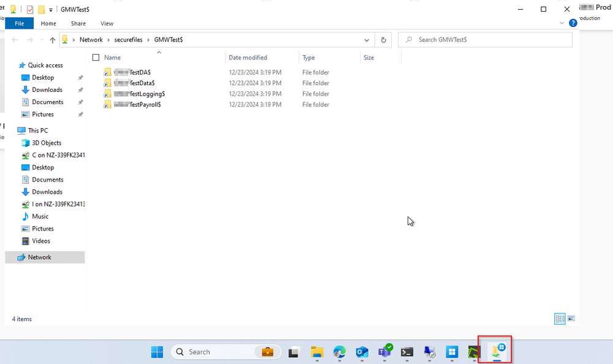Screen dimensions: 613x364
Task: Open the File menu
Action: pyautogui.click(x=19, y=23)
